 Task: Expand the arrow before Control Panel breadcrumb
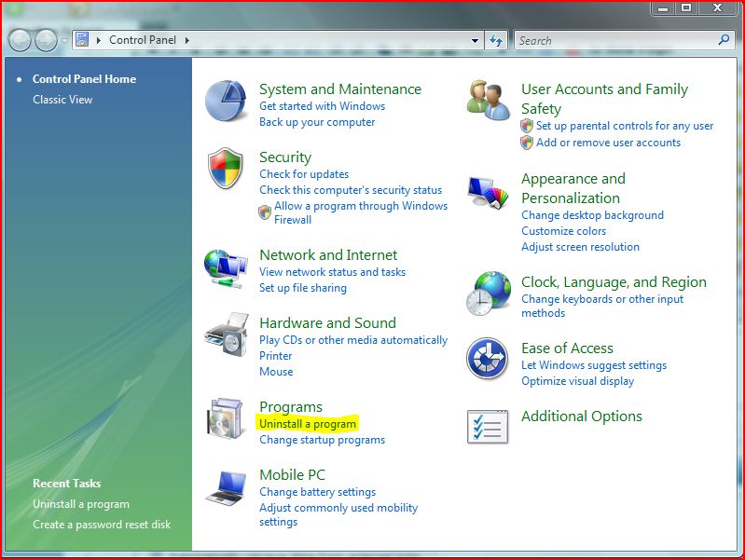click(98, 40)
